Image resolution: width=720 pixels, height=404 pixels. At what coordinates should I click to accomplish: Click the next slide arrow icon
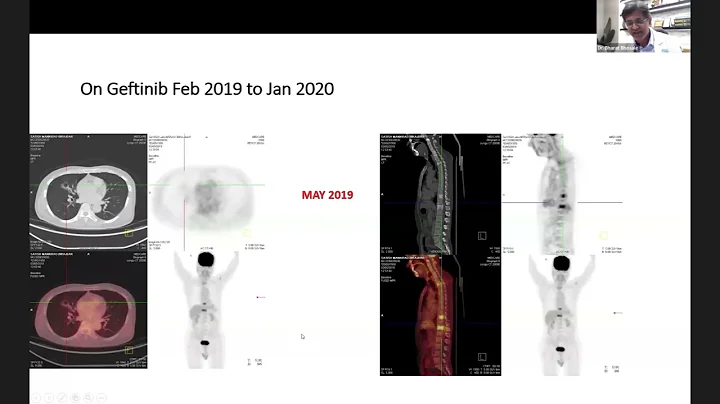coord(49,398)
